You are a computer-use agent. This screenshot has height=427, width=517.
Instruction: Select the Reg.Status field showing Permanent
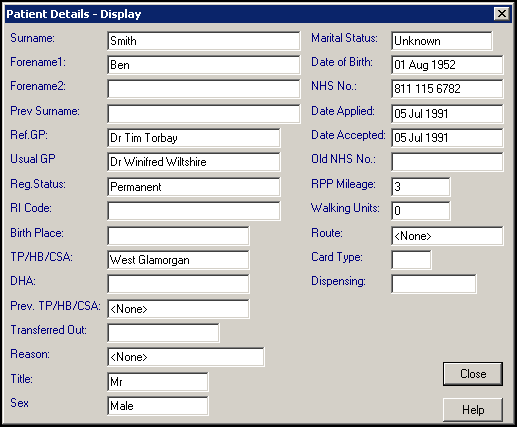[194, 187]
